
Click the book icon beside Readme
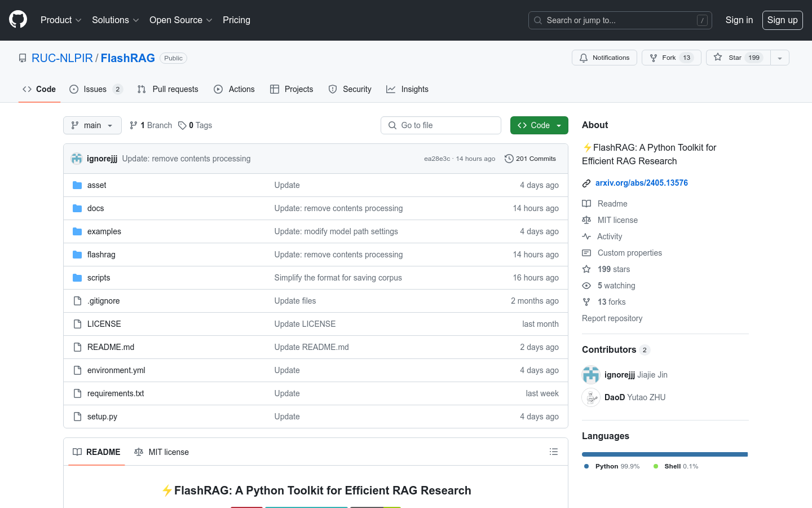click(x=586, y=204)
